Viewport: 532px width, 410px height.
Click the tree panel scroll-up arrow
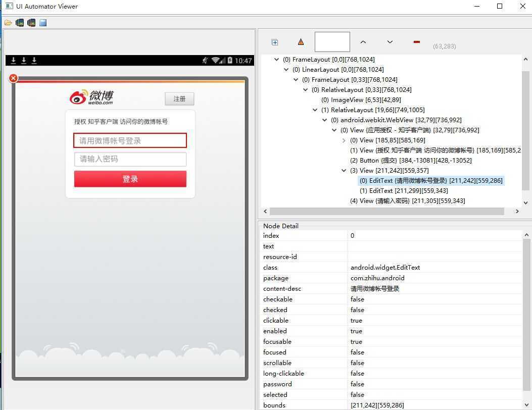[525, 59]
